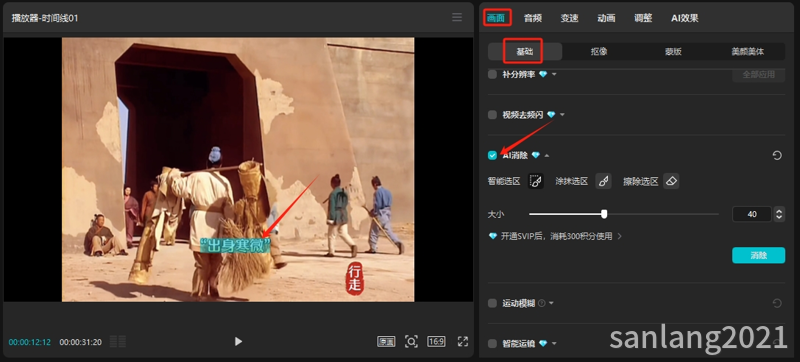Reset the 运动模糊 settings
The width and height of the screenshot is (800, 362).
click(x=777, y=303)
